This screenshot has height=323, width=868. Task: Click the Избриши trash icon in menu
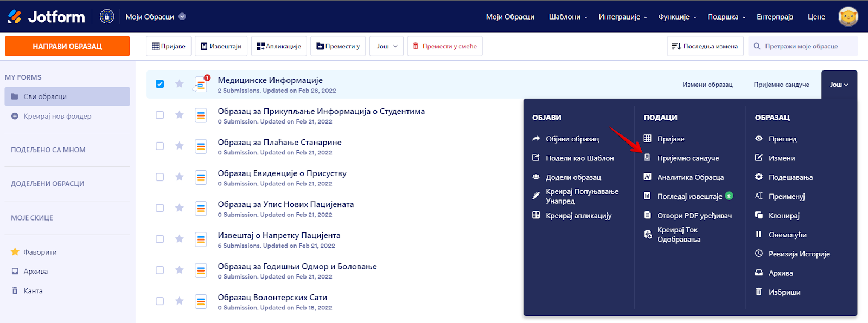click(759, 292)
